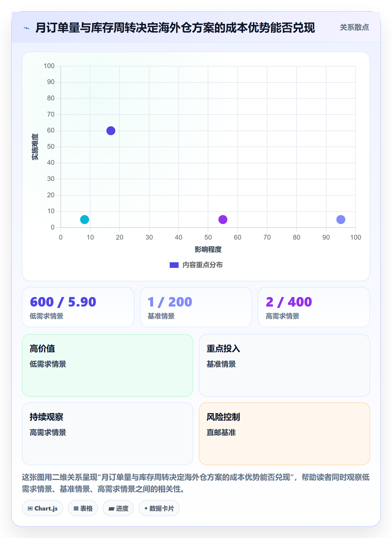Click the 2 / 400 stat value

[289, 302]
